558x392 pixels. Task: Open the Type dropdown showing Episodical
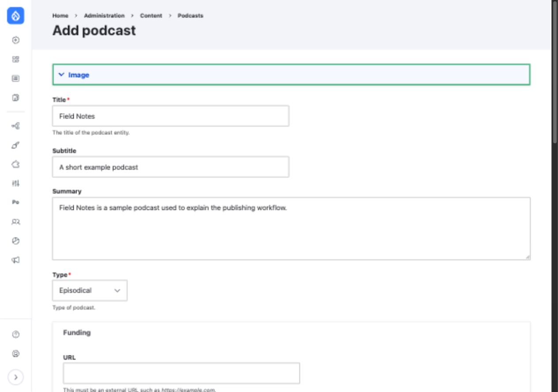[x=90, y=291]
